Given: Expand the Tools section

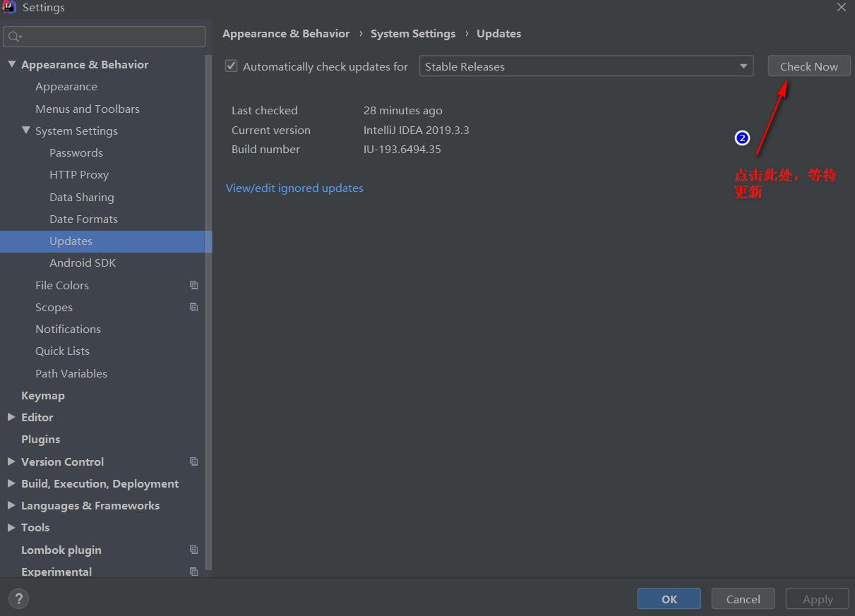Looking at the screenshot, I should (x=11, y=527).
